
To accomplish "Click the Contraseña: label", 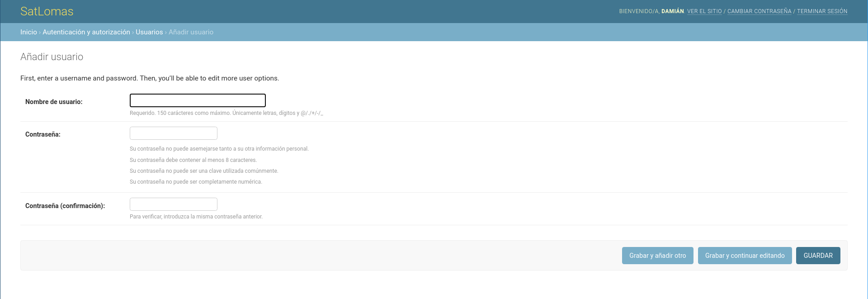I will point(43,134).
